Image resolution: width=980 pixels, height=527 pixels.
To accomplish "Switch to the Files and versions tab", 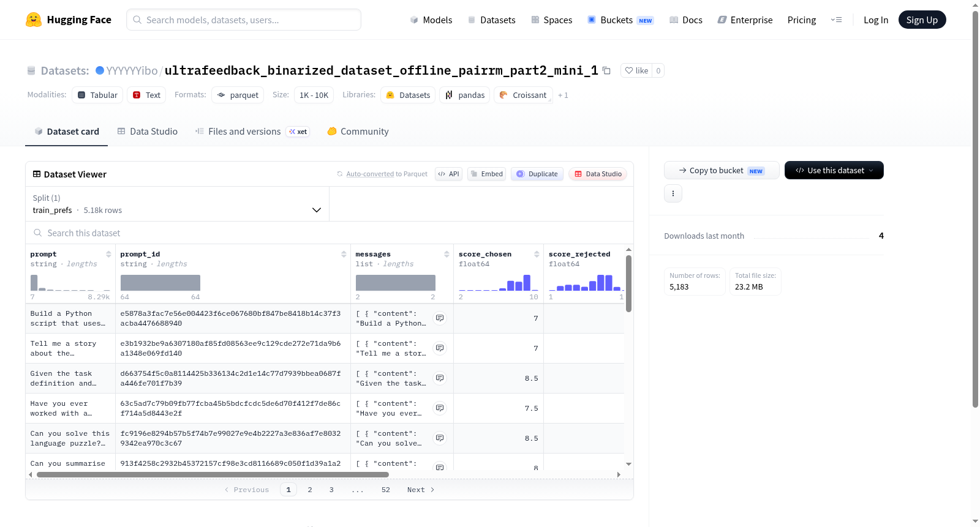I will point(252,131).
